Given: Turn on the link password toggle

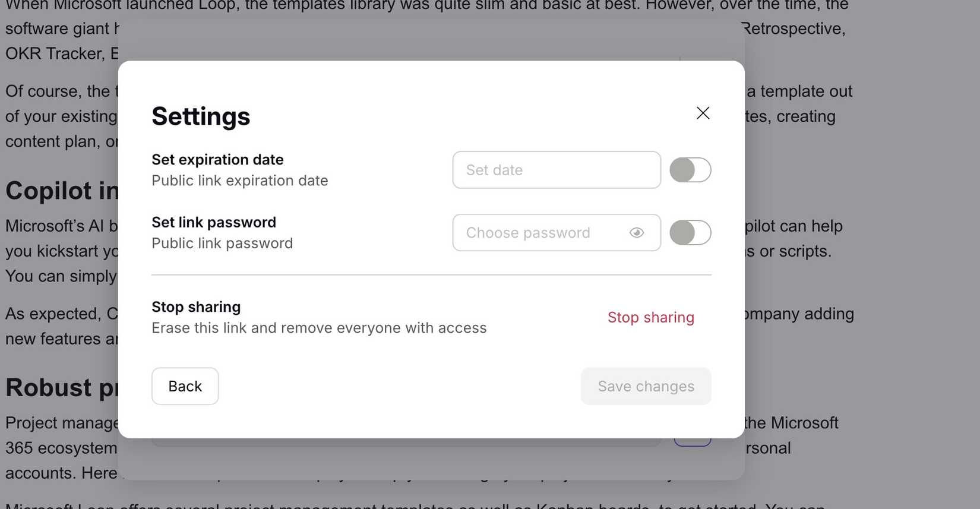Looking at the screenshot, I should [x=690, y=233].
